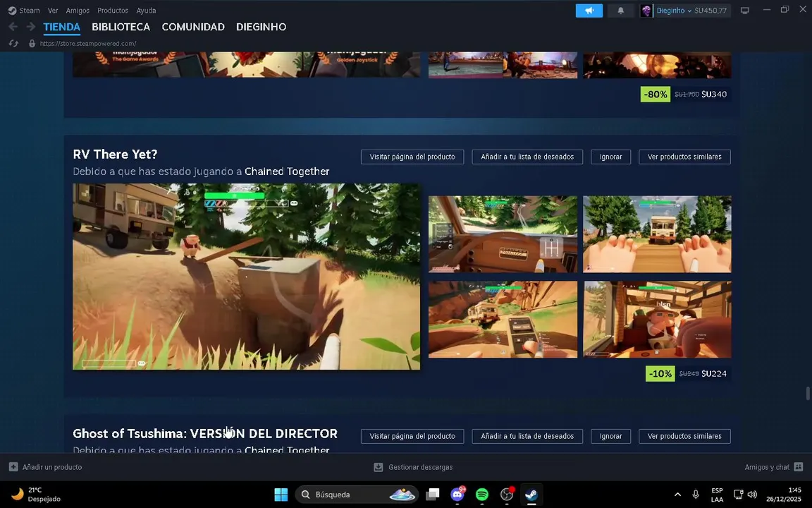Show hidden tray icons chevron

(x=677, y=495)
